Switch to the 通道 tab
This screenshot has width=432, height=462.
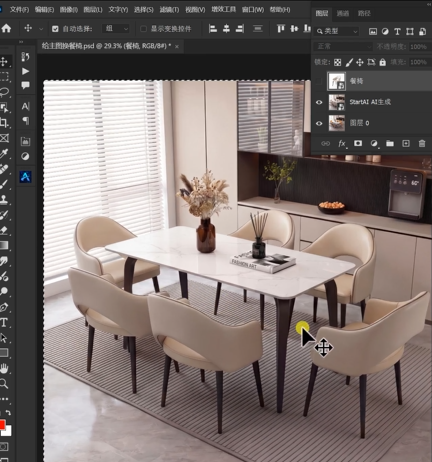click(343, 13)
